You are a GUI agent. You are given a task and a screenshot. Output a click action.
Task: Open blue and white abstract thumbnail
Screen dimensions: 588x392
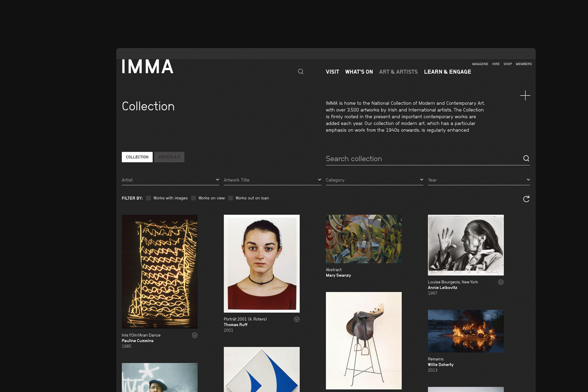point(262,369)
